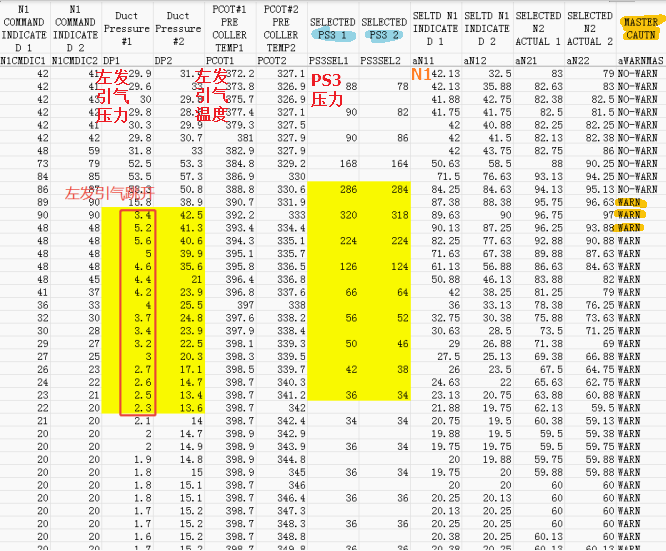Viewport: 666px width, 551px height.
Task: Click the 3.4 cell in the red box
Action: pos(141,215)
